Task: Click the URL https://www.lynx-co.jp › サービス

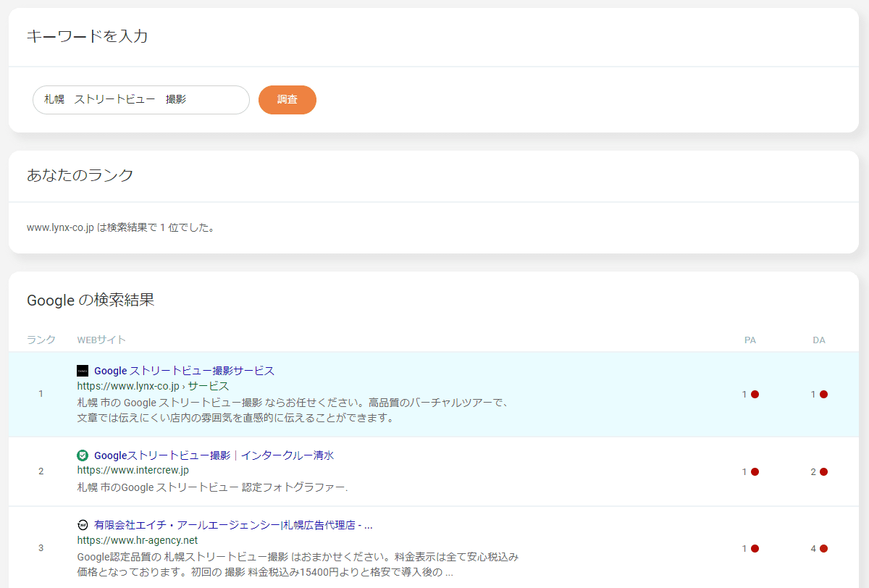Action: pyautogui.click(x=153, y=386)
